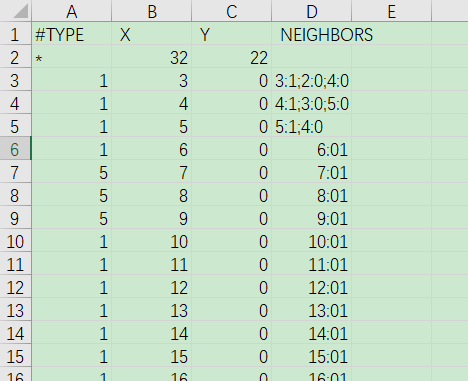
Task: Click TYPE value 1 in row 13
Action: [x=71, y=310]
